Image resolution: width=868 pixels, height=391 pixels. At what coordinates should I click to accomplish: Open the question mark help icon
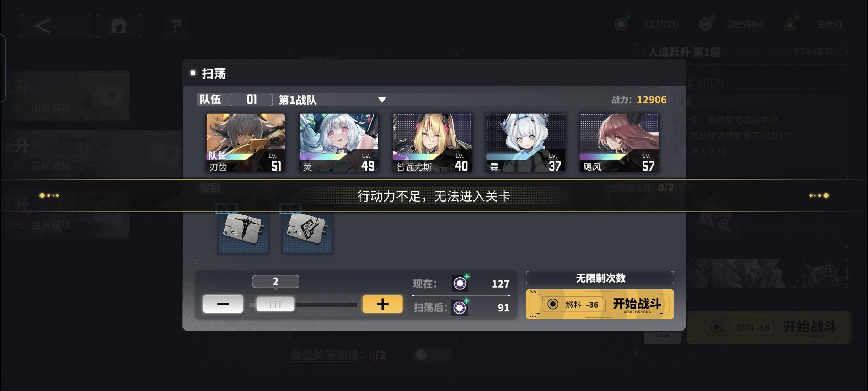coord(176,26)
